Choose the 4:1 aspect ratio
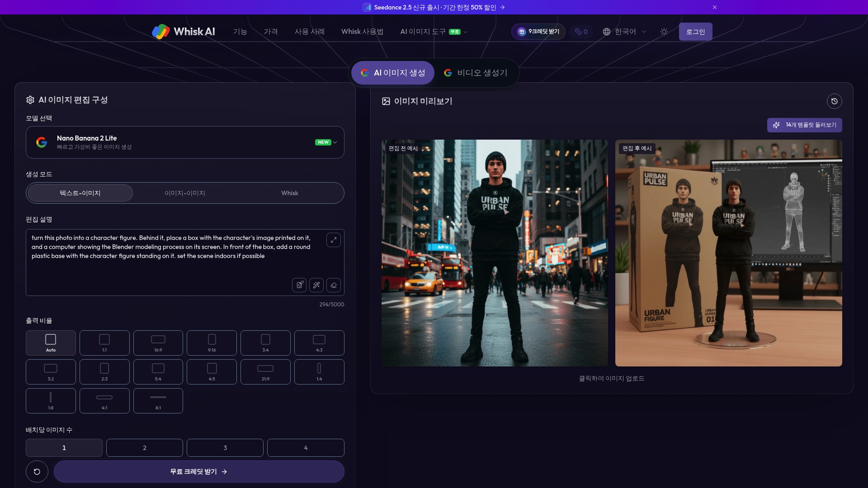 point(104,401)
